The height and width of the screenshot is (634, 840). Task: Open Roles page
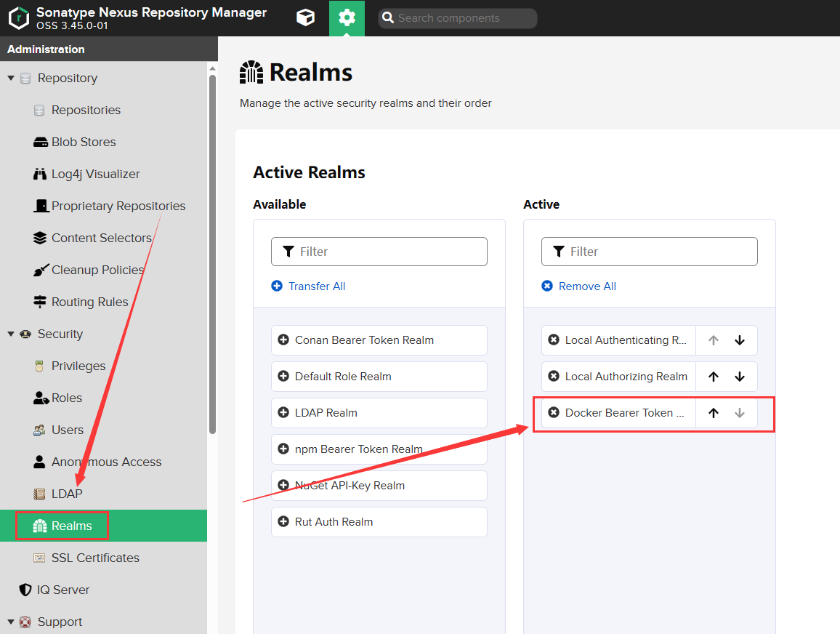pos(66,398)
